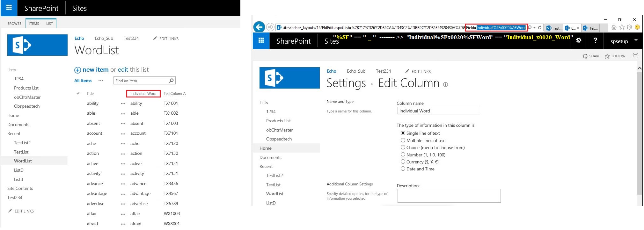This screenshot has height=230, width=644.
Task: Switch to the browser tab labeled Test...
Action: tap(554, 28)
